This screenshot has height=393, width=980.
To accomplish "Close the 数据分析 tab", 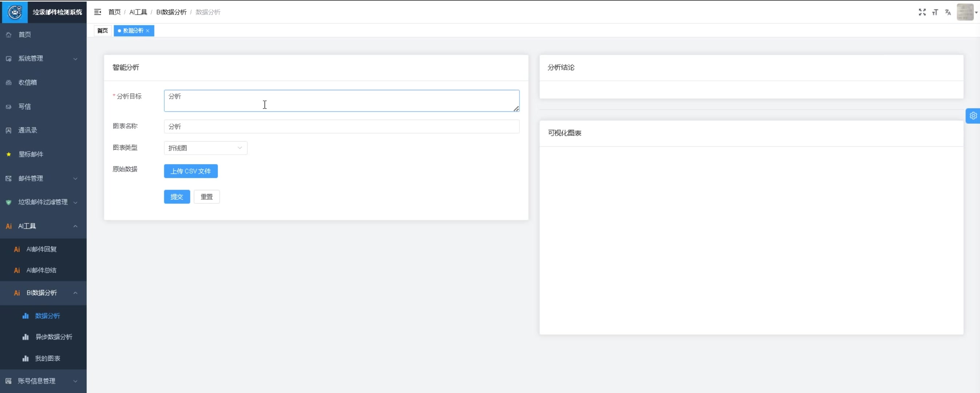I will 148,31.
